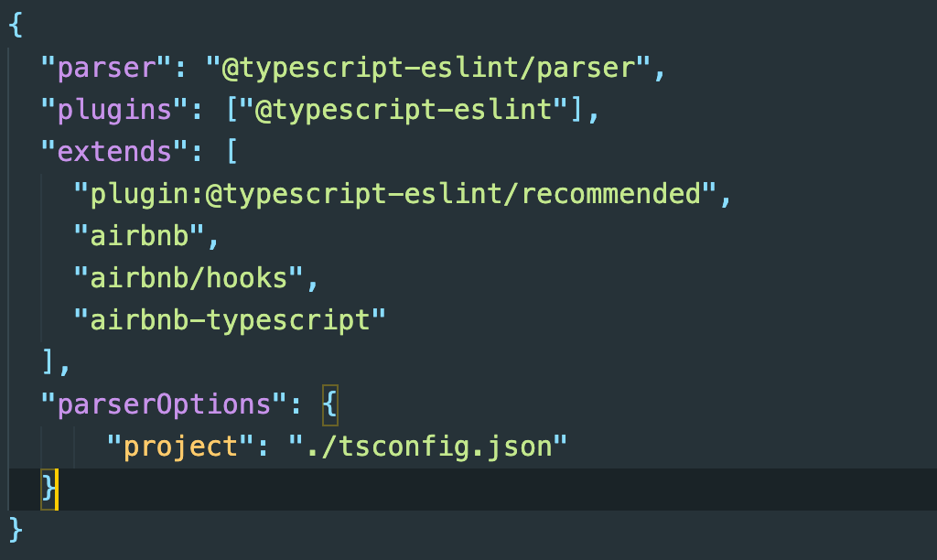The height and width of the screenshot is (560, 937).
Task: Click the "plugins" key text
Action: coord(114,111)
